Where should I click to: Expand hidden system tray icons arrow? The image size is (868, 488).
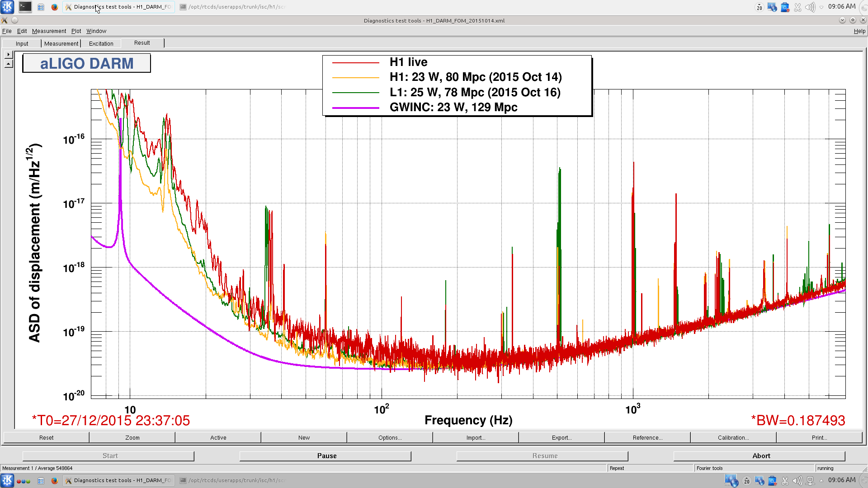point(821,7)
